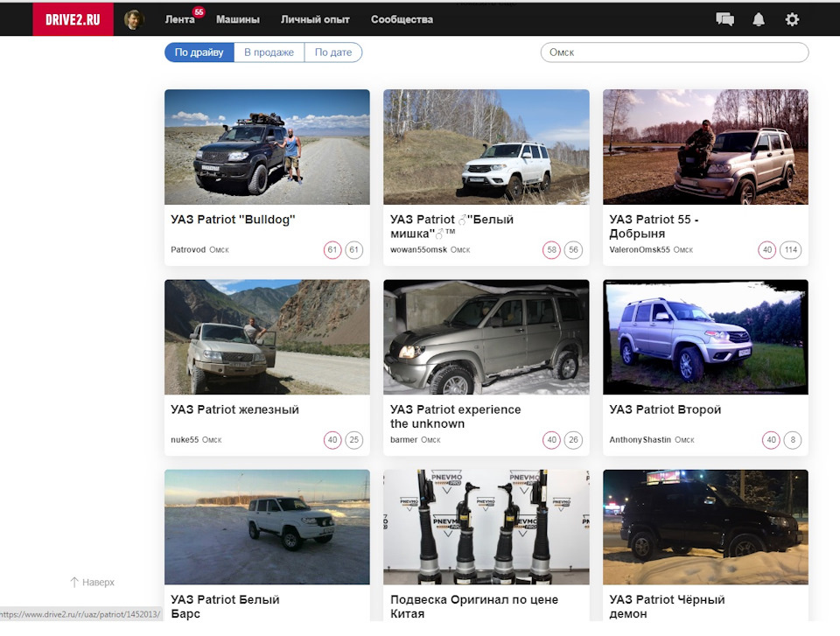The height and width of the screenshot is (636, 840).
Task: Click red 58 counter on Белый мишка card
Action: click(552, 249)
